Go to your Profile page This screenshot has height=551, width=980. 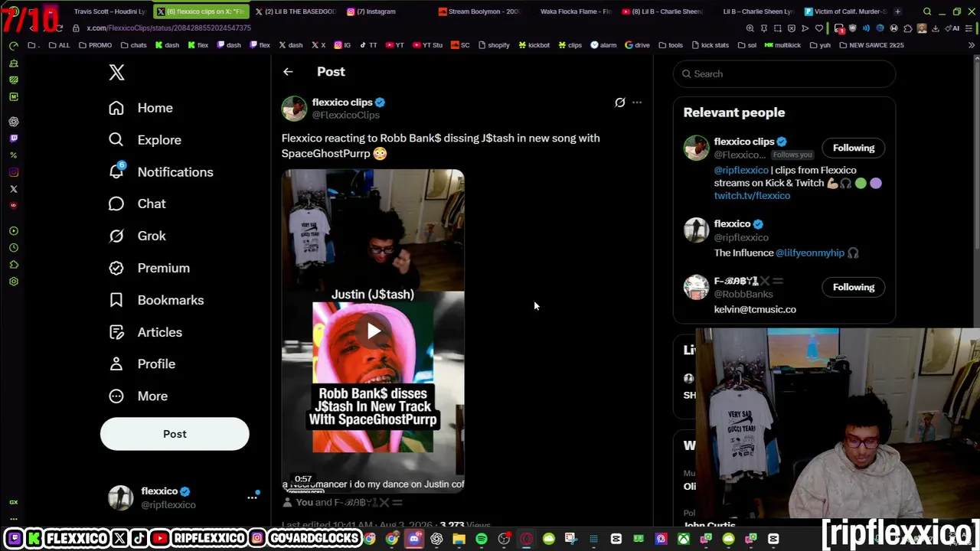click(x=142, y=364)
